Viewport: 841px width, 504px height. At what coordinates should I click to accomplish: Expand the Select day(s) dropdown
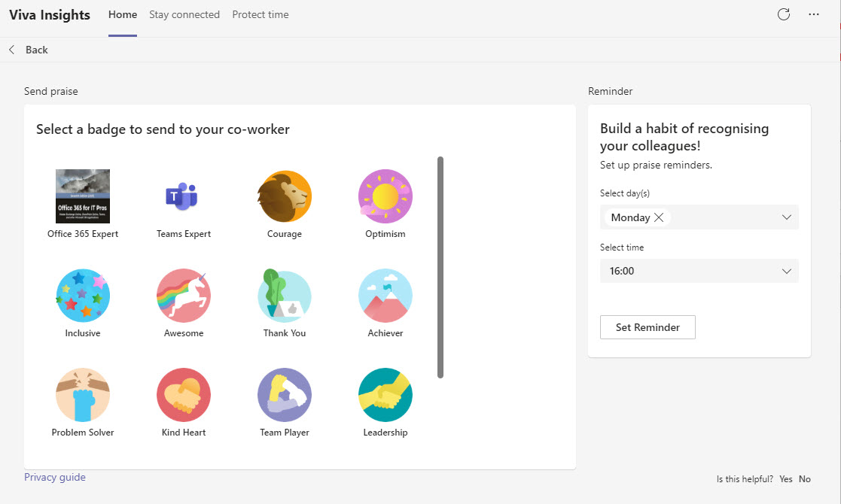point(786,217)
